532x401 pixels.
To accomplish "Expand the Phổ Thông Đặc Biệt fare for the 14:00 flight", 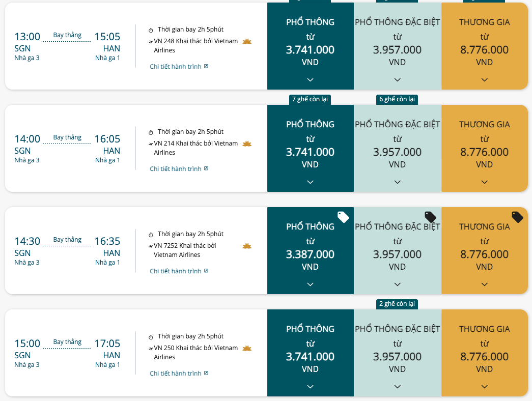I will click(397, 182).
